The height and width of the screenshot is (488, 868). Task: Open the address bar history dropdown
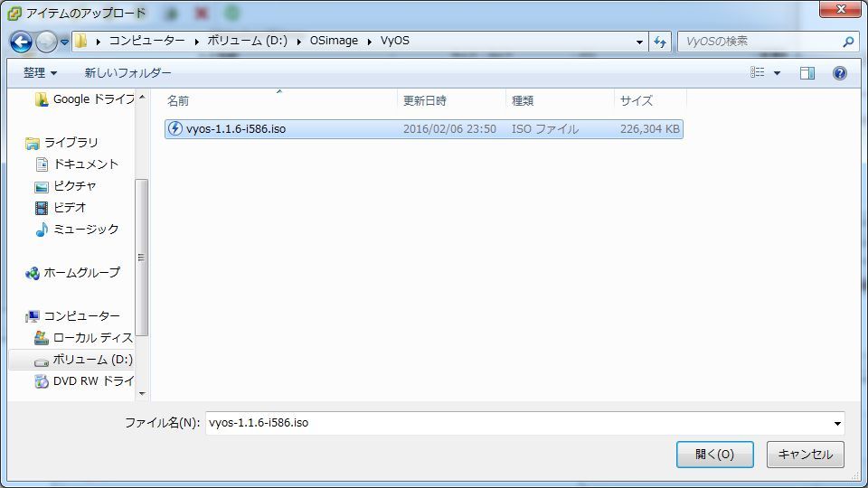[x=639, y=42]
